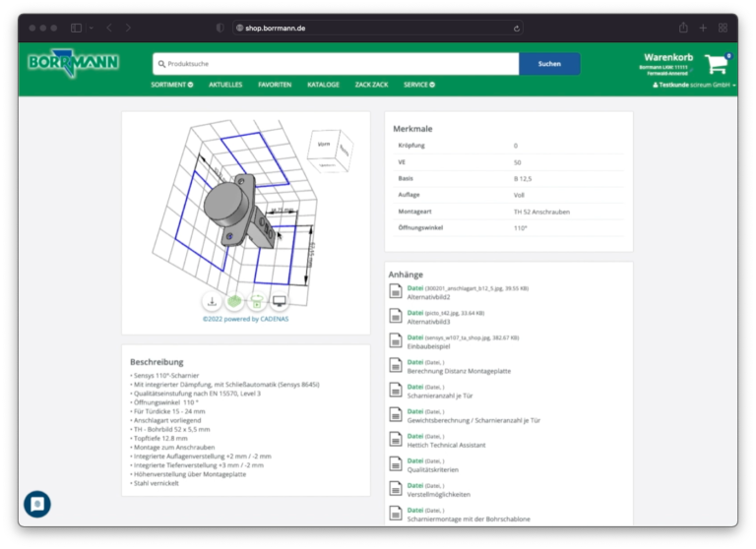Screen dimensions: 756x549
Task: Open fullscreen monitor icon in viewer
Action: click(x=280, y=302)
